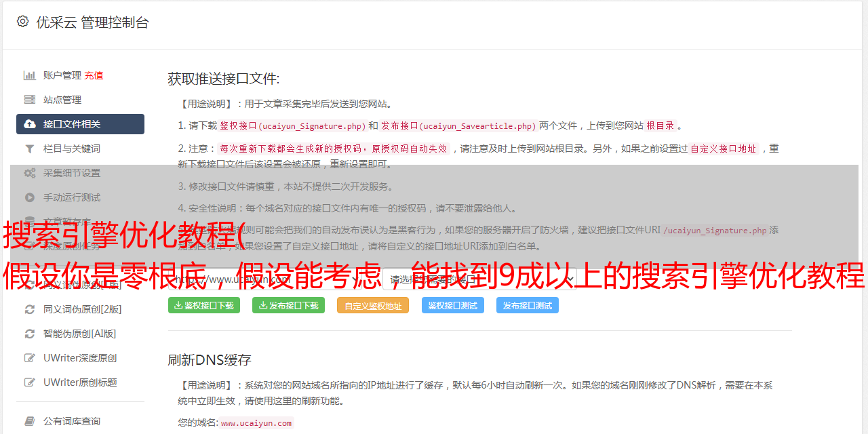Click 【用途说明】 under 获取推送接口文件
This screenshot has height=434, width=868.
coord(206,104)
